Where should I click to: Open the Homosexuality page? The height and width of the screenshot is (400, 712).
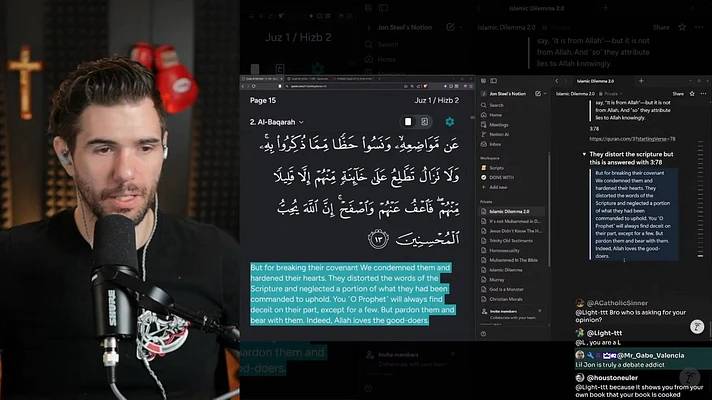tap(513, 250)
